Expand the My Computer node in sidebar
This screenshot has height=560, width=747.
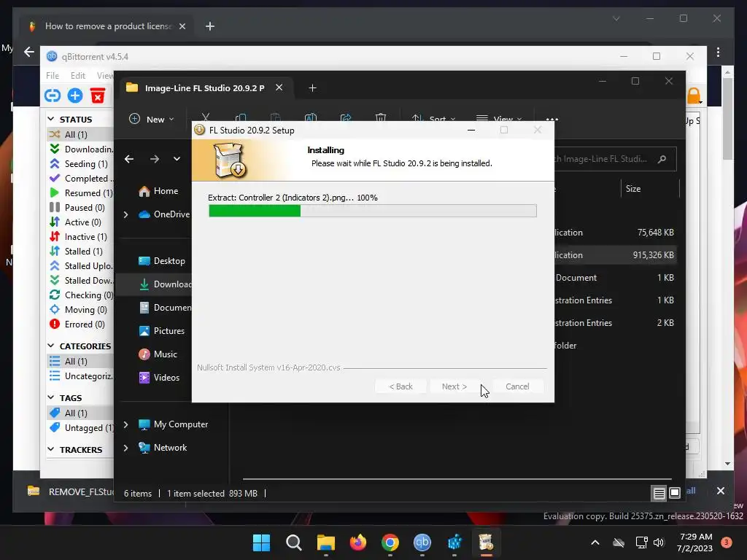pos(125,424)
